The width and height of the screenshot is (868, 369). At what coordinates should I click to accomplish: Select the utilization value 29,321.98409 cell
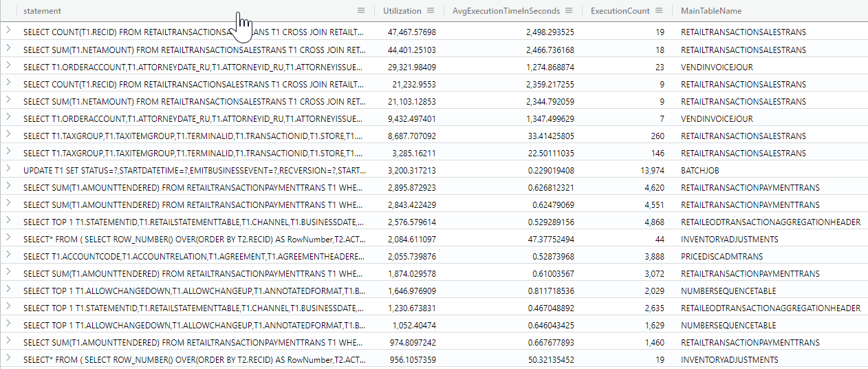tap(411, 67)
